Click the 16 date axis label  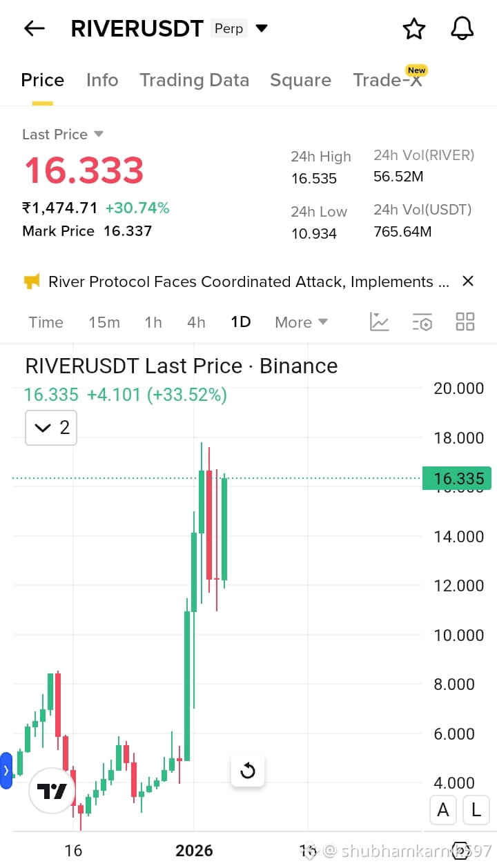point(73,851)
